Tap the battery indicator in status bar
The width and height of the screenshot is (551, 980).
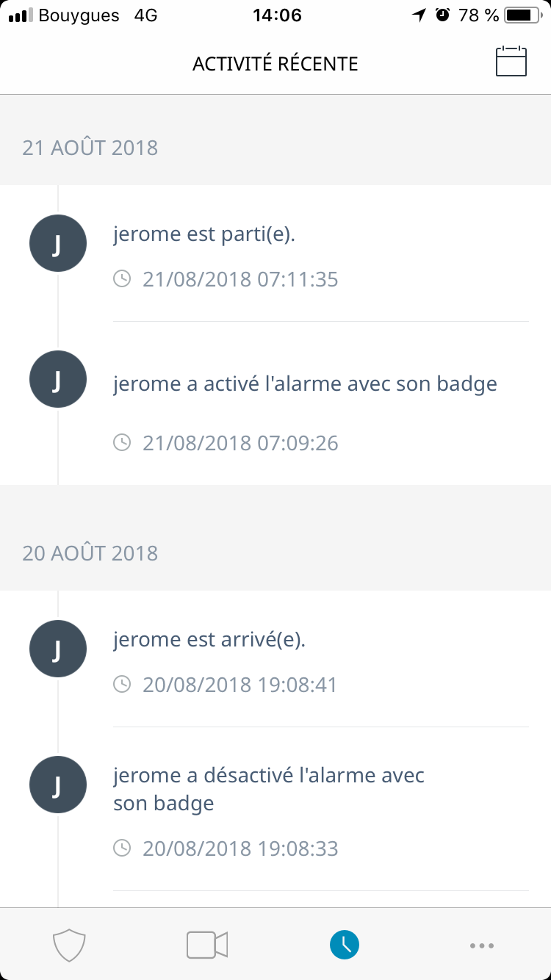click(522, 15)
